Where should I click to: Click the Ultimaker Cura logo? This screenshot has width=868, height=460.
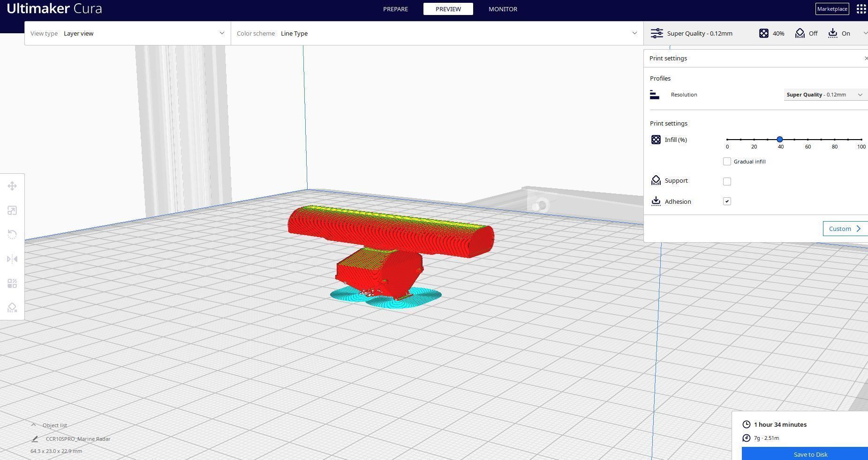tap(54, 8)
